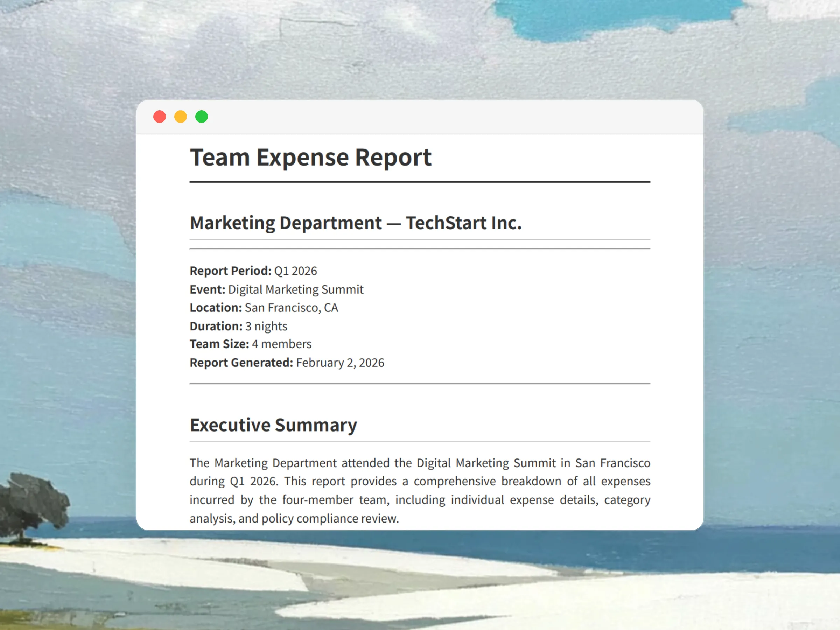Image resolution: width=840 pixels, height=630 pixels.
Task: Click the Q1 2026 report period value
Action: 295,271
